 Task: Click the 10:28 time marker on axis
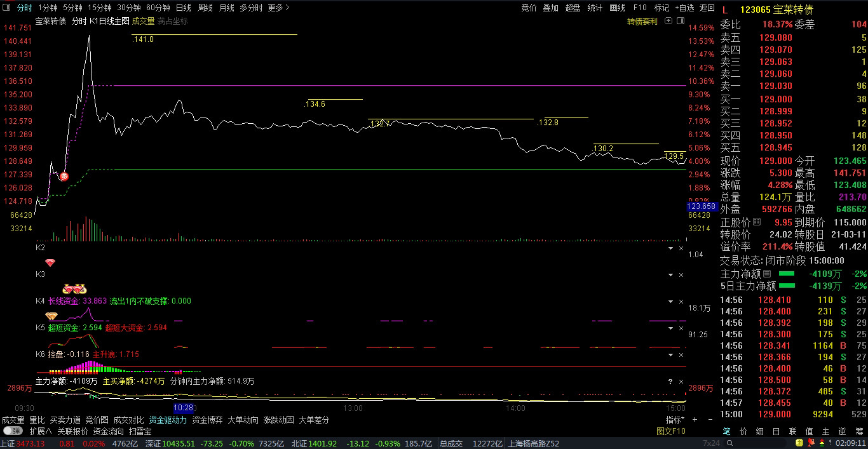183,408
